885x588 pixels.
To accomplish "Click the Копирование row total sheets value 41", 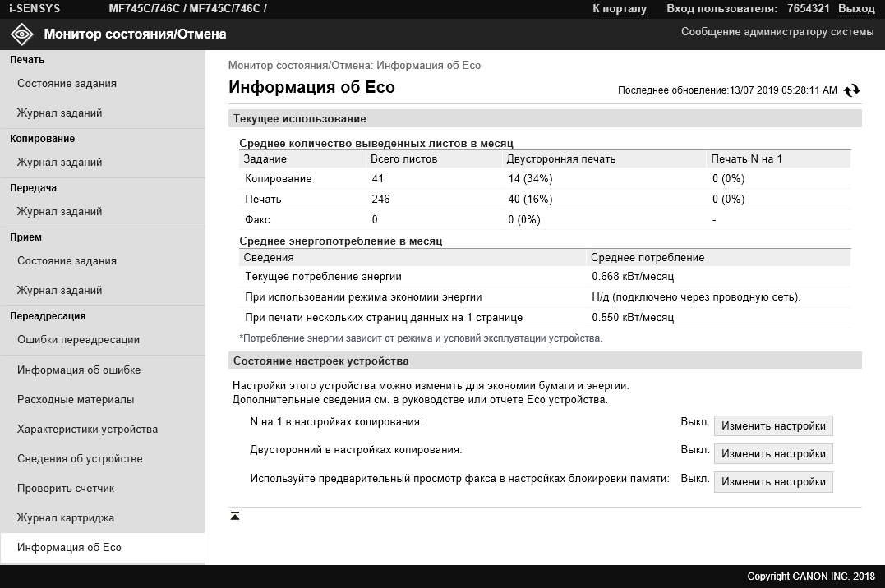I will tap(378, 179).
